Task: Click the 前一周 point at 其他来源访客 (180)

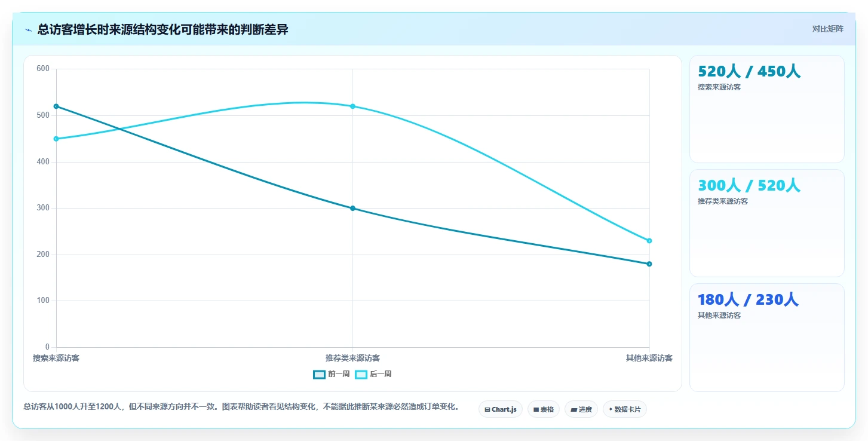Action: tap(649, 264)
